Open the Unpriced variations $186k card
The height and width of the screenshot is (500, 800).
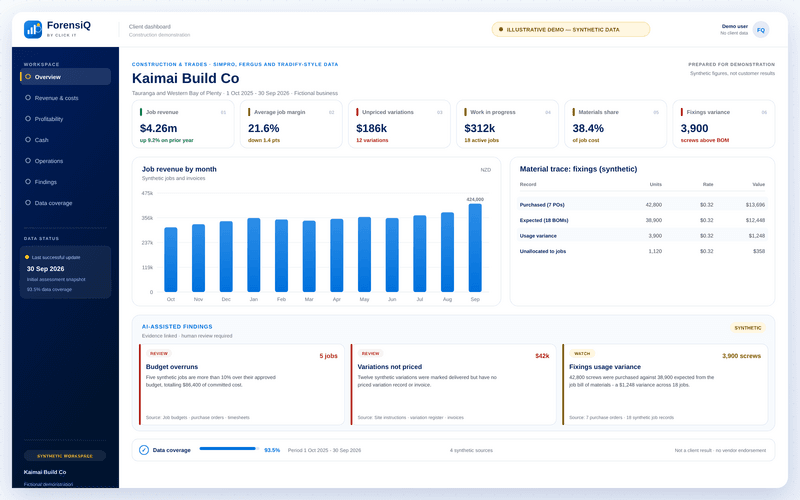[x=399, y=124]
